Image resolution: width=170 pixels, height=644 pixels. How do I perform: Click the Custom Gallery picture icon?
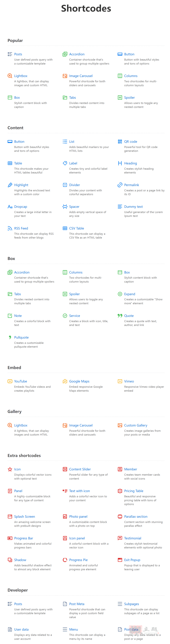[120, 425]
